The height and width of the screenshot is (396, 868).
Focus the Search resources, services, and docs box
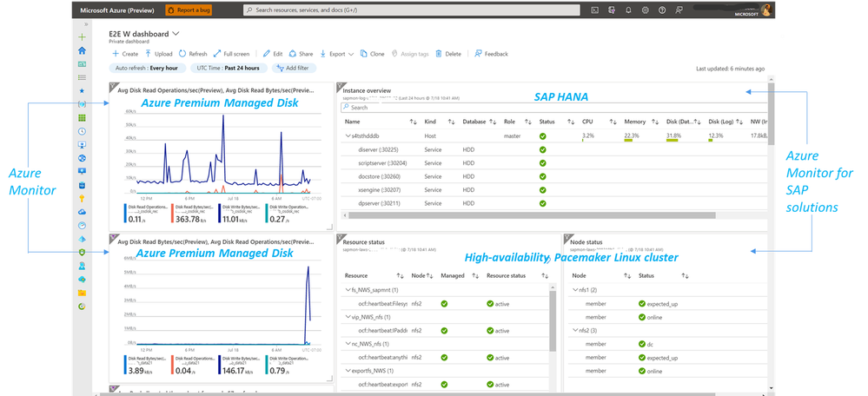pos(412,10)
